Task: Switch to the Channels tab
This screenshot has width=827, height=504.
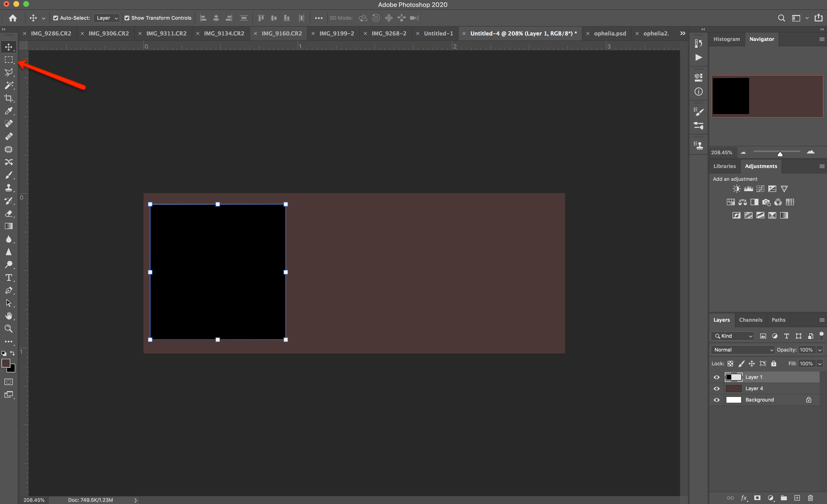Action: tap(751, 320)
